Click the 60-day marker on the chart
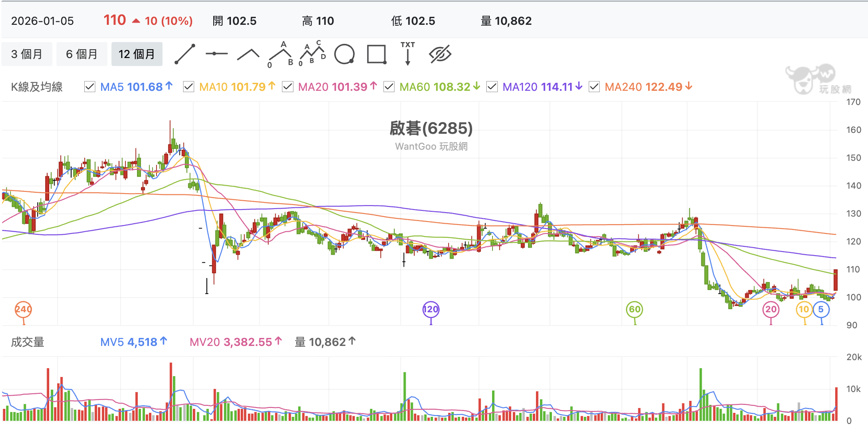 [635, 309]
